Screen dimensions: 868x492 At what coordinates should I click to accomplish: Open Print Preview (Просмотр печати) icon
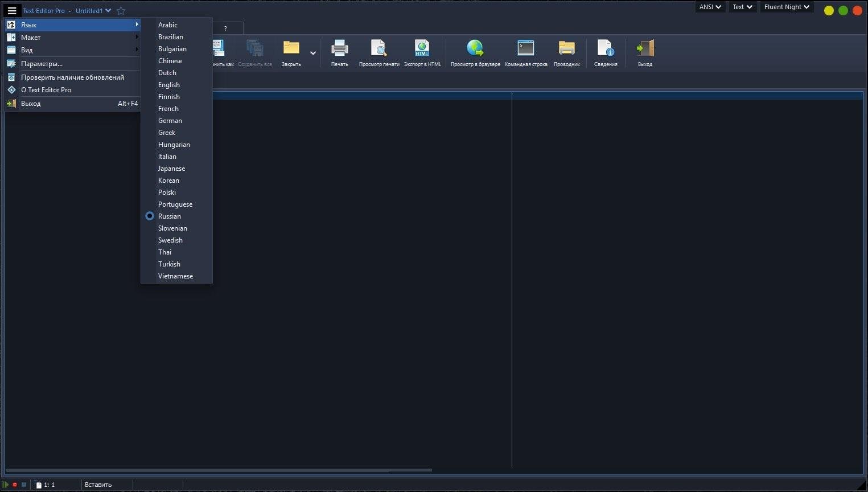pyautogui.click(x=379, y=49)
